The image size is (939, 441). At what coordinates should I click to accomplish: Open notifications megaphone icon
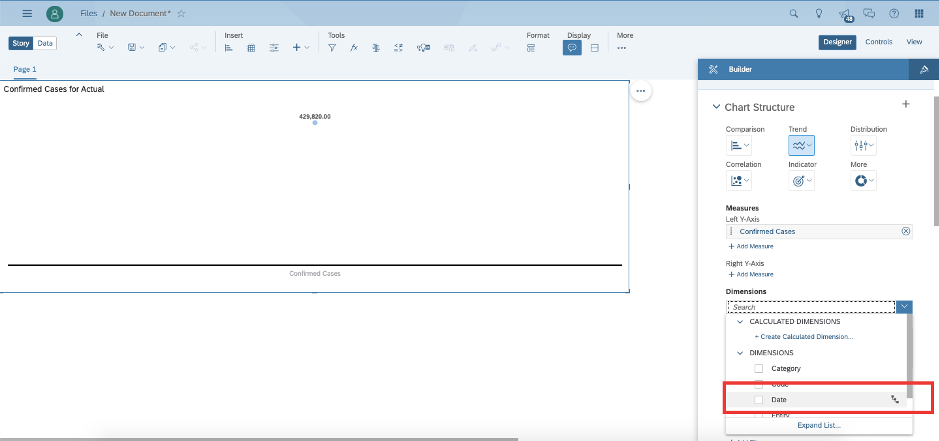tap(844, 14)
